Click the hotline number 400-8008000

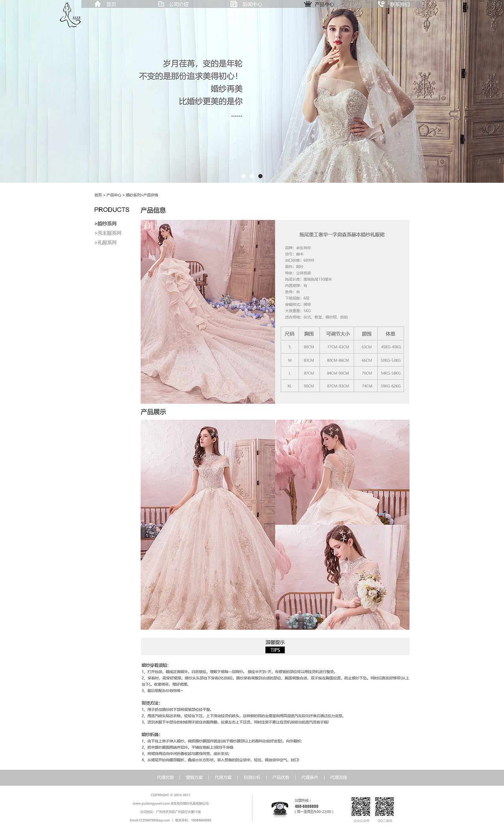pyautogui.click(x=306, y=806)
